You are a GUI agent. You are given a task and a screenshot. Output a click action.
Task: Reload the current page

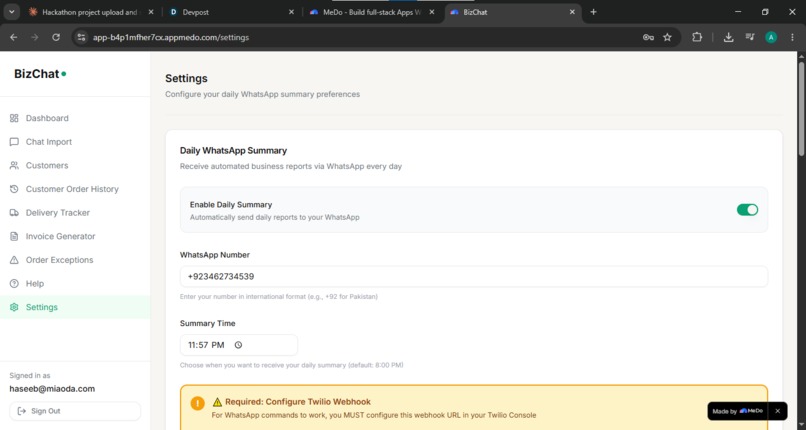pos(56,37)
